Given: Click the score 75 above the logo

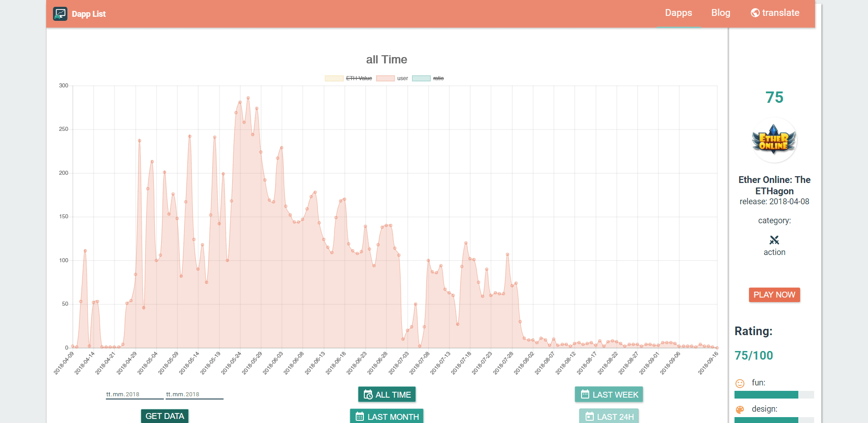Looking at the screenshot, I should (774, 97).
